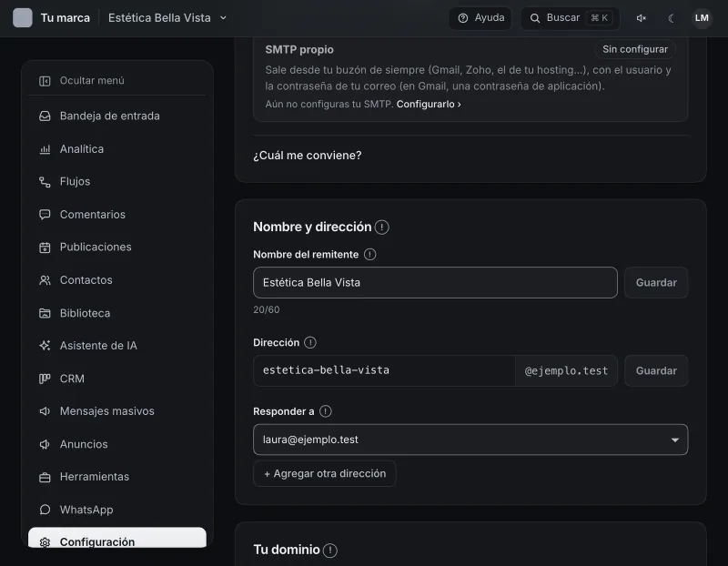This screenshot has height=566, width=728.
Task: Click the Herramientas briefcase icon
Action: coord(45,477)
